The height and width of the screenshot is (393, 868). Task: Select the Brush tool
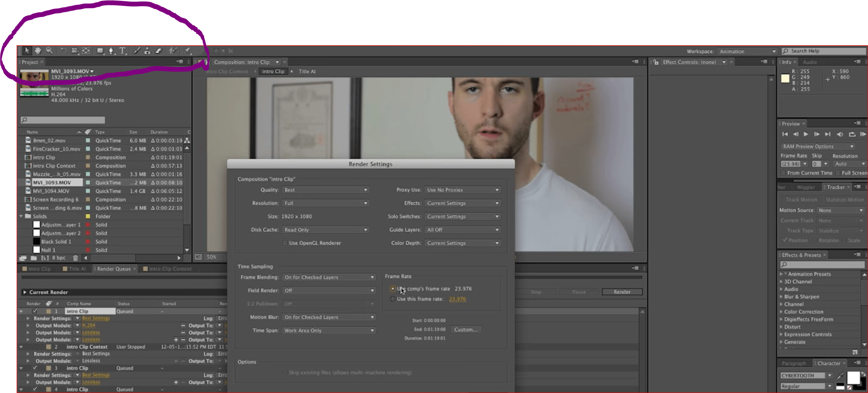(137, 50)
